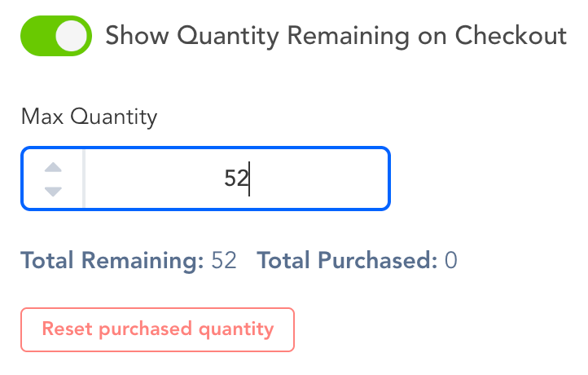Click the white knob of the green toggle
This screenshot has height=375, width=588.
point(73,36)
